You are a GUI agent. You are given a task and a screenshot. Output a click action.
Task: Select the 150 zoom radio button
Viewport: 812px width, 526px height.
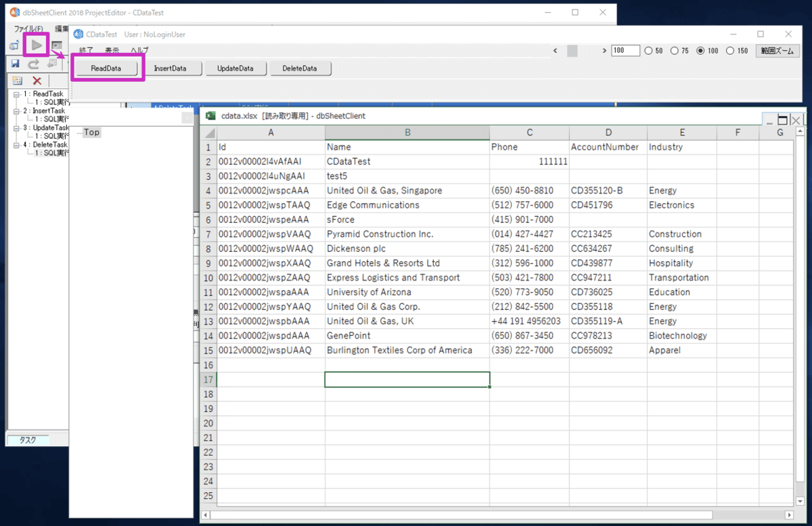[x=730, y=51]
